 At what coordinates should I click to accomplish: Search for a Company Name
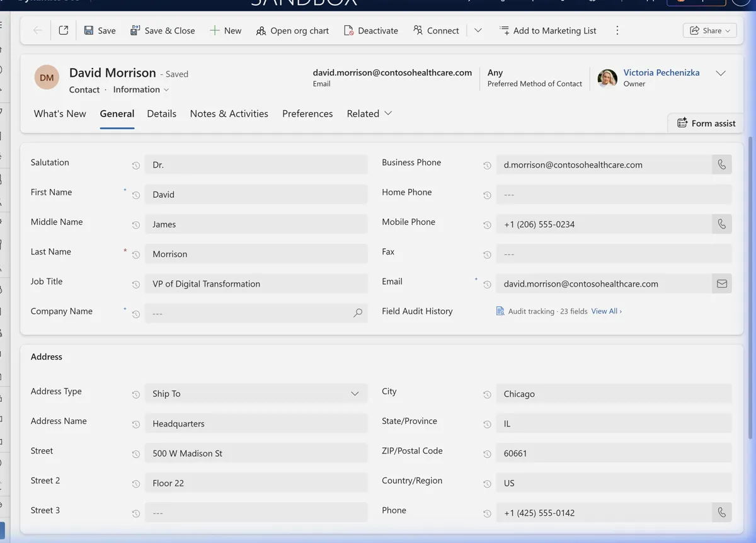[357, 312]
